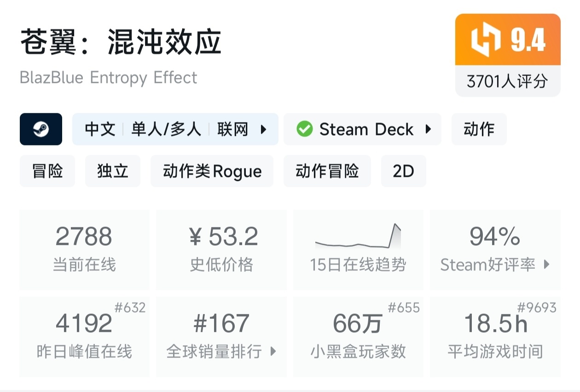Tap the 当前在线 2788 stat card
Viewport: 580px width, 392px height.
pyautogui.click(x=84, y=250)
